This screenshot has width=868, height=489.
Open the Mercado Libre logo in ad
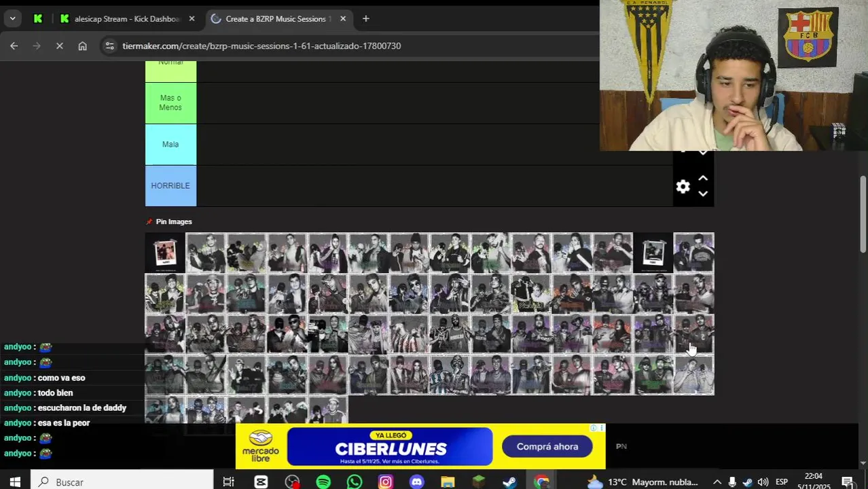(x=261, y=446)
